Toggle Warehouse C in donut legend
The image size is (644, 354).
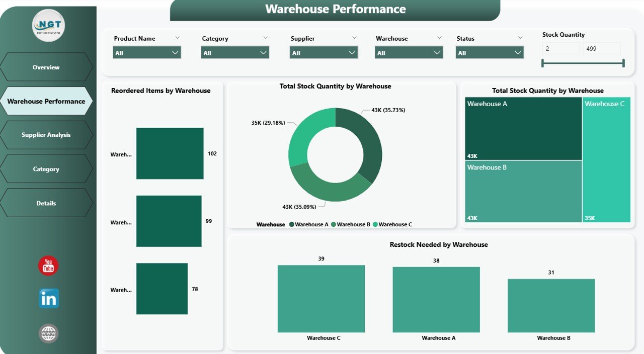(x=392, y=224)
